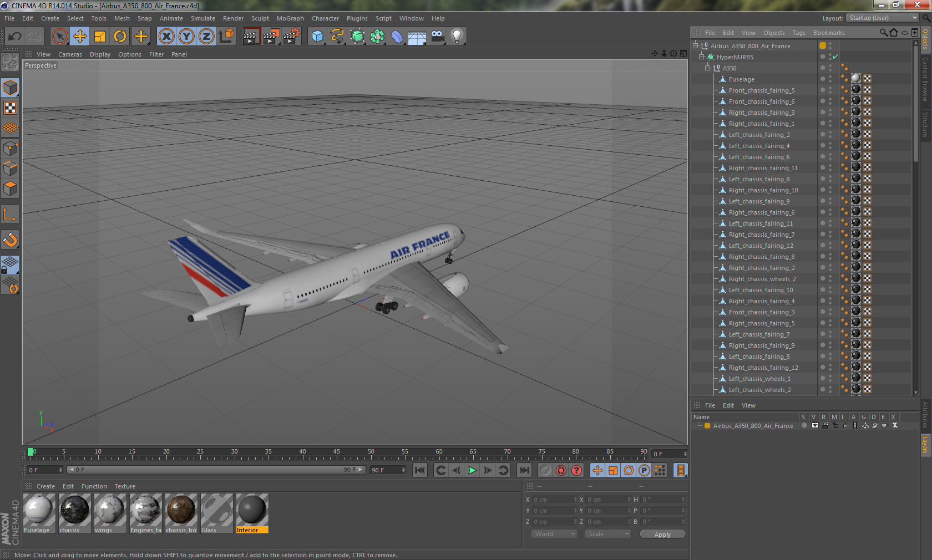
Task: Collapse the HyperNURBS tree node
Action: point(701,57)
